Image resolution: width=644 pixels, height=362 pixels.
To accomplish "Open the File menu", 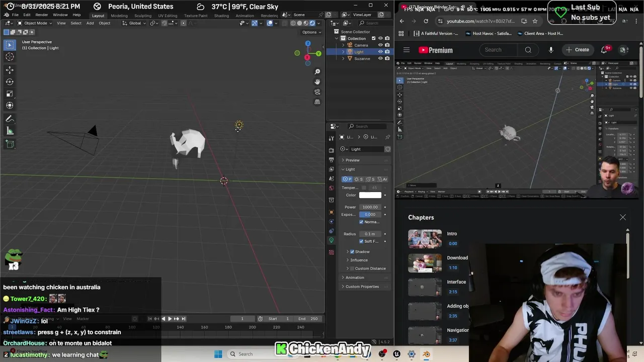I will pos(15,15).
